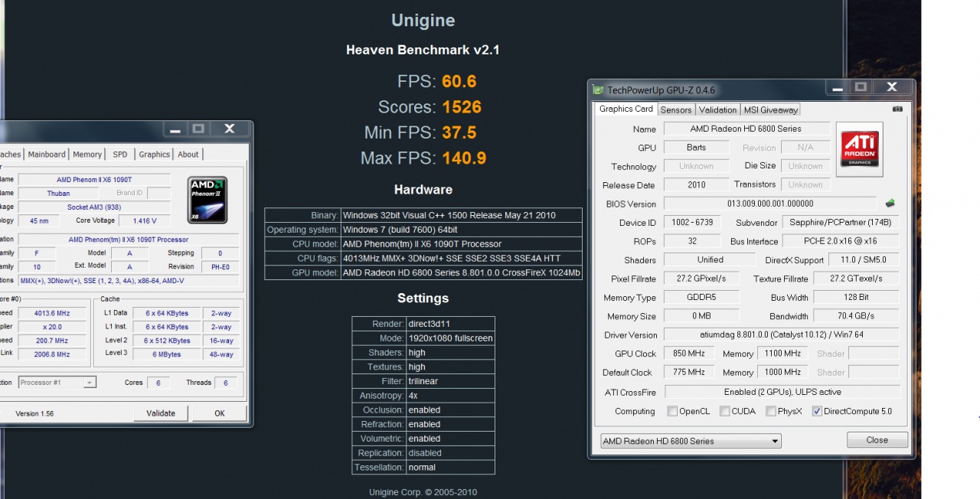Image resolution: width=980 pixels, height=499 pixels.
Task: Toggle the PhysX checkbox
Action: [x=771, y=411]
